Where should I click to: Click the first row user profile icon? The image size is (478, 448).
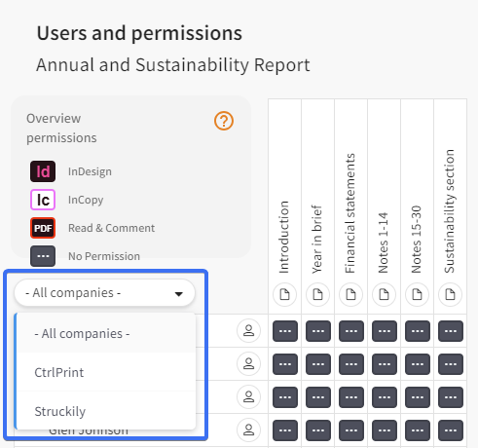pos(248,331)
